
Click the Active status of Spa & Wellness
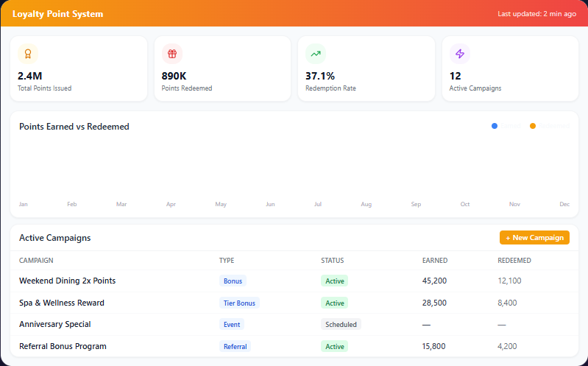335,303
